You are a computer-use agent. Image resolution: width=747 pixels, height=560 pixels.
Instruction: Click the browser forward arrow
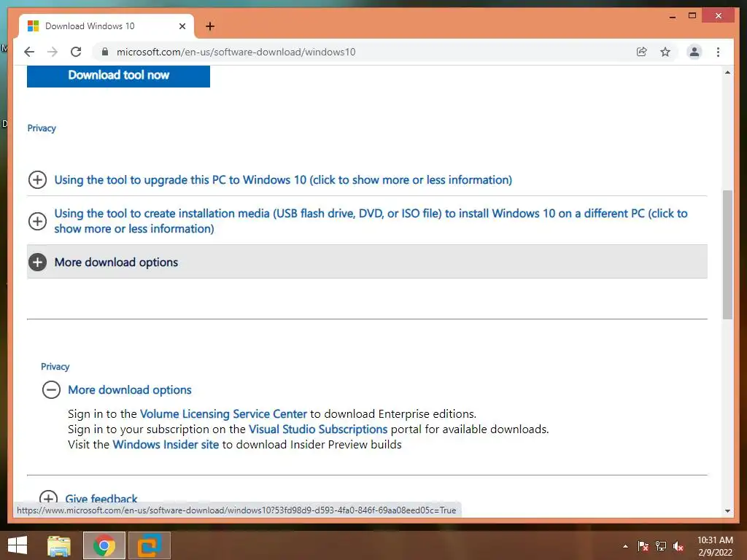pyautogui.click(x=53, y=52)
